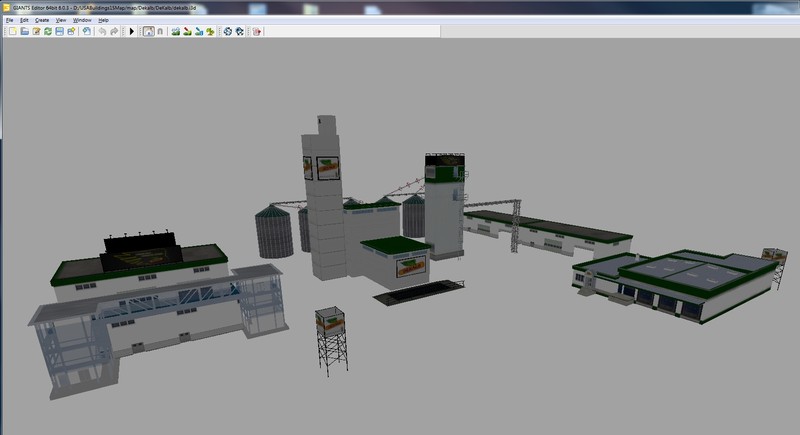Open the Help menu
The width and height of the screenshot is (800, 435).
coord(103,20)
